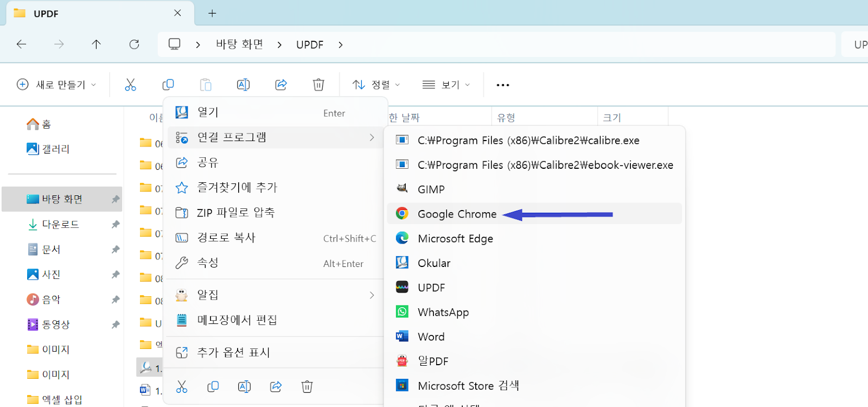
Task: Open with GIMP
Action: point(534,189)
